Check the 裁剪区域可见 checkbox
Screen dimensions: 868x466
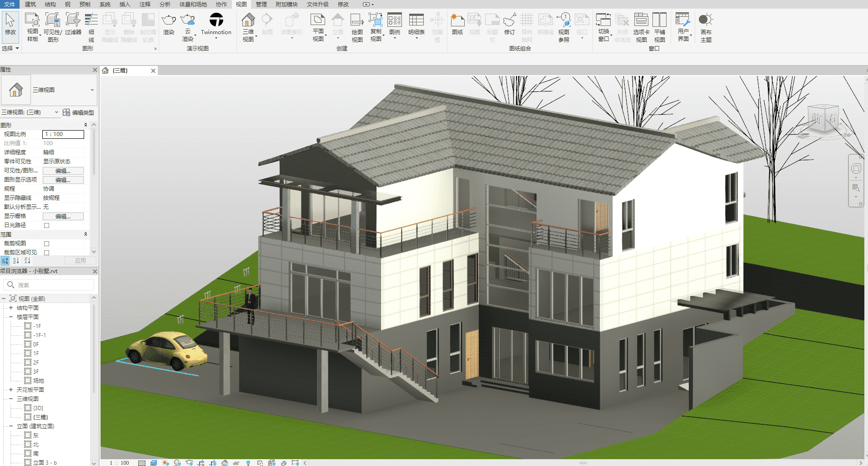(x=46, y=253)
